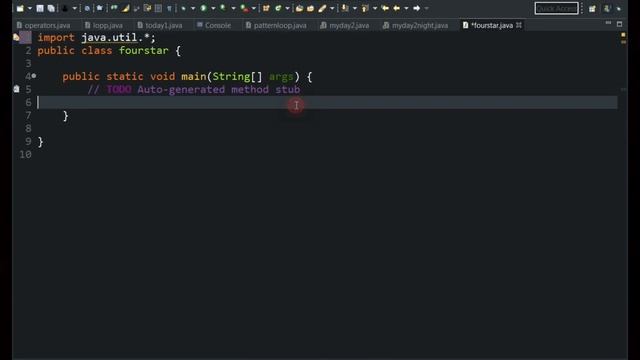Click the Back navigation arrow
Screen dimensions: 640x360
coord(396,8)
